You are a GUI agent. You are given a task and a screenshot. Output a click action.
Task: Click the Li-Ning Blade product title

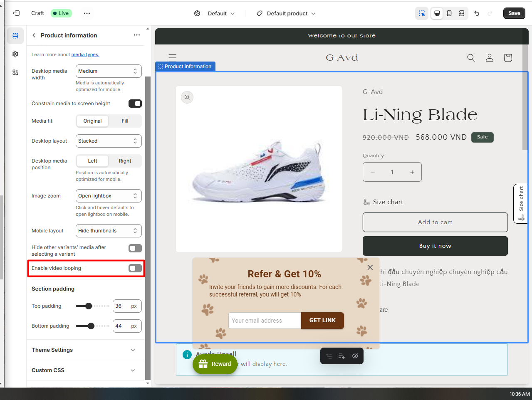(420, 114)
